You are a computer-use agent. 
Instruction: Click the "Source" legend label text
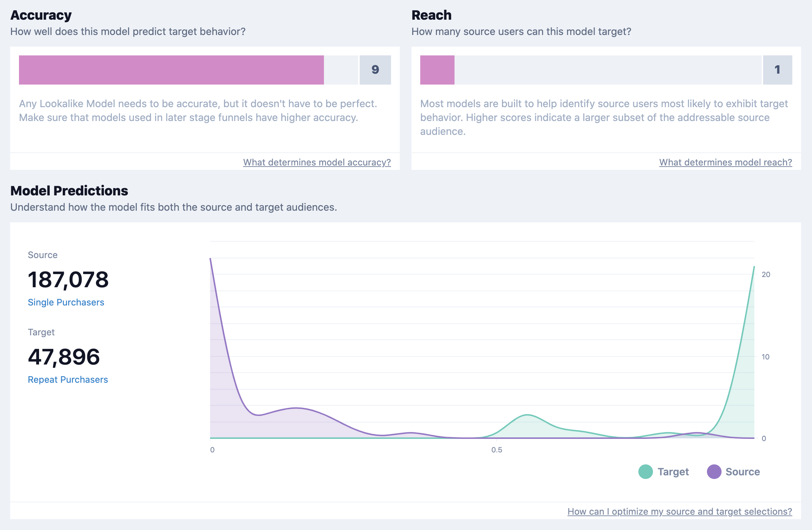point(742,472)
